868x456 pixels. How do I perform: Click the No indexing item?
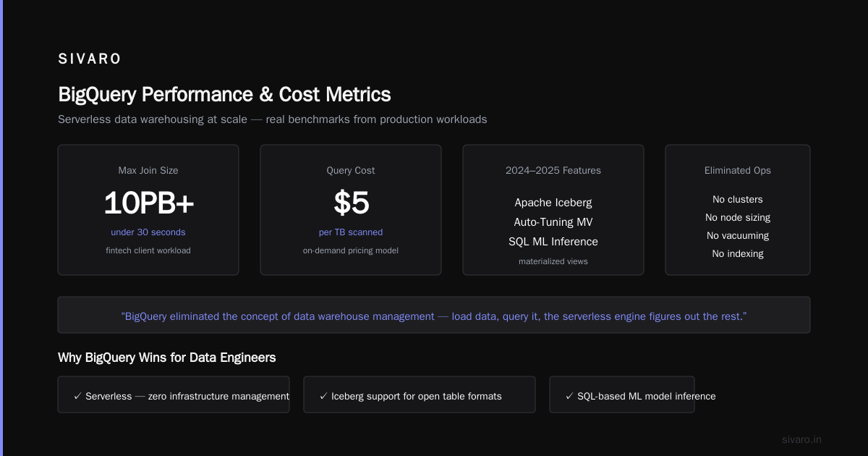[x=738, y=253]
